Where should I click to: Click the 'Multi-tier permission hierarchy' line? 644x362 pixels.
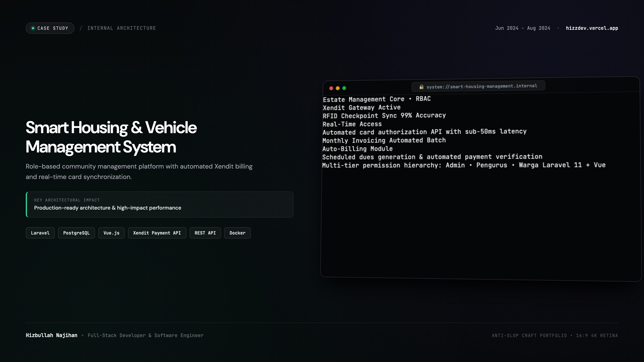point(464,165)
